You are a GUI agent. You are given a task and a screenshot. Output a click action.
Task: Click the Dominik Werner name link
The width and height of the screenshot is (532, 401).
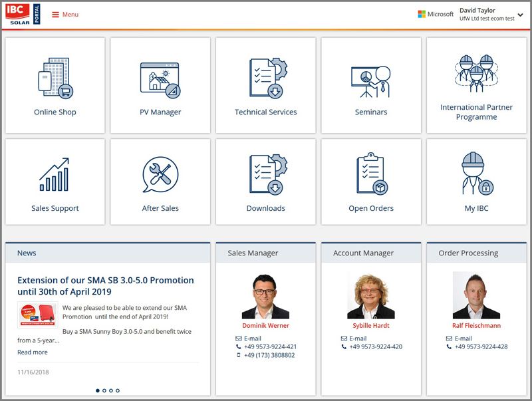click(x=265, y=326)
